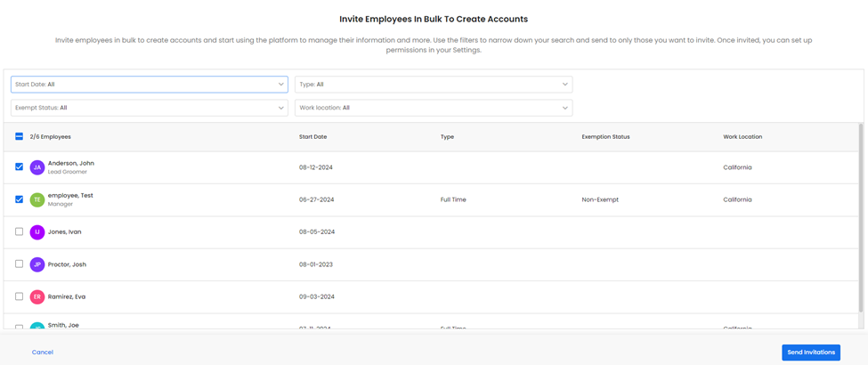Click the Work Location column header

click(742, 137)
